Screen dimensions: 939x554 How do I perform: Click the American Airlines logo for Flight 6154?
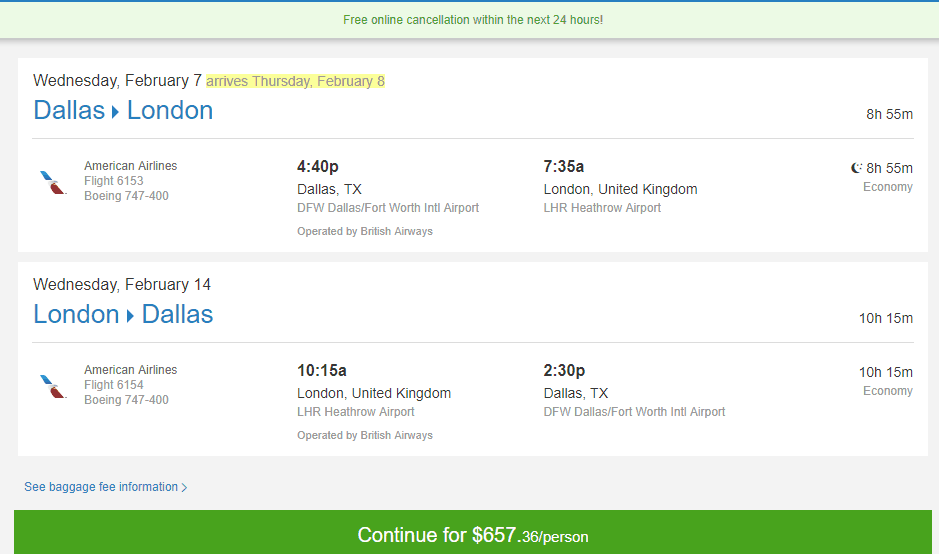(53, 387)
